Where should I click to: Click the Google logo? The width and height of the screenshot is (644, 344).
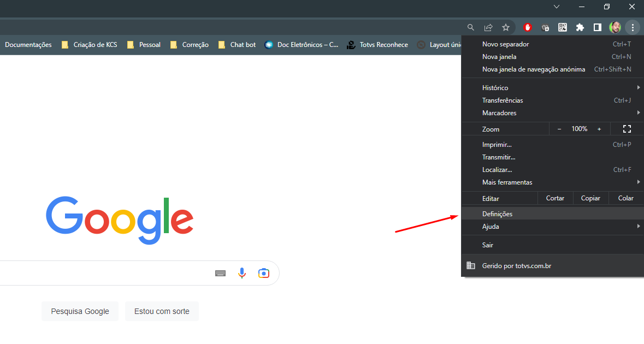point(120,220)
